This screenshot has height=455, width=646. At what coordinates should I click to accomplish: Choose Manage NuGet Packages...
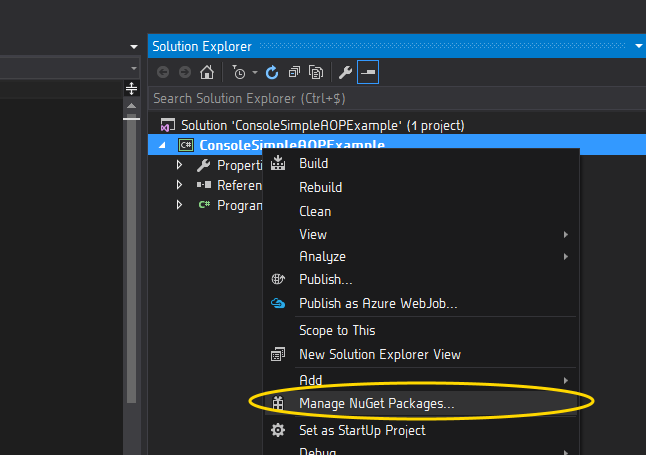pyautogui.click(x=421, y=403)
